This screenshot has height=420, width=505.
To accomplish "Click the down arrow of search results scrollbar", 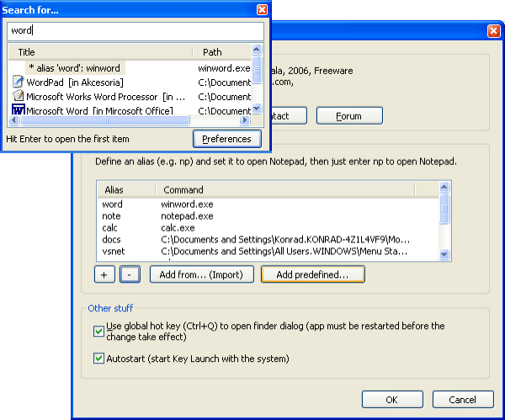I will coord(257,109).
